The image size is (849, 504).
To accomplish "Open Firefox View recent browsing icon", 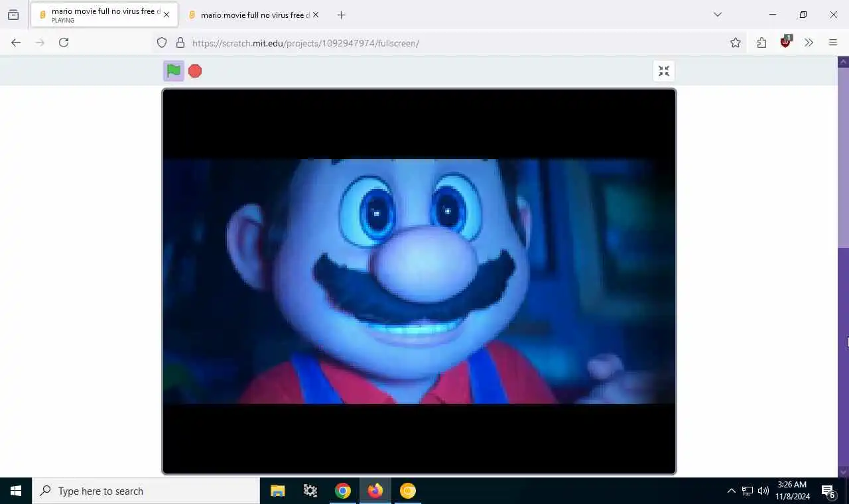I will click(13, 15).
